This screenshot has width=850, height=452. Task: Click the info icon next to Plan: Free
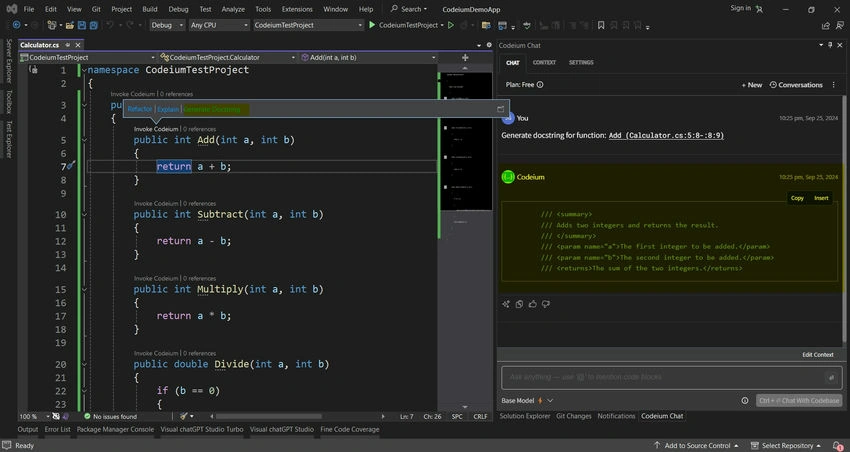point(540,85)
